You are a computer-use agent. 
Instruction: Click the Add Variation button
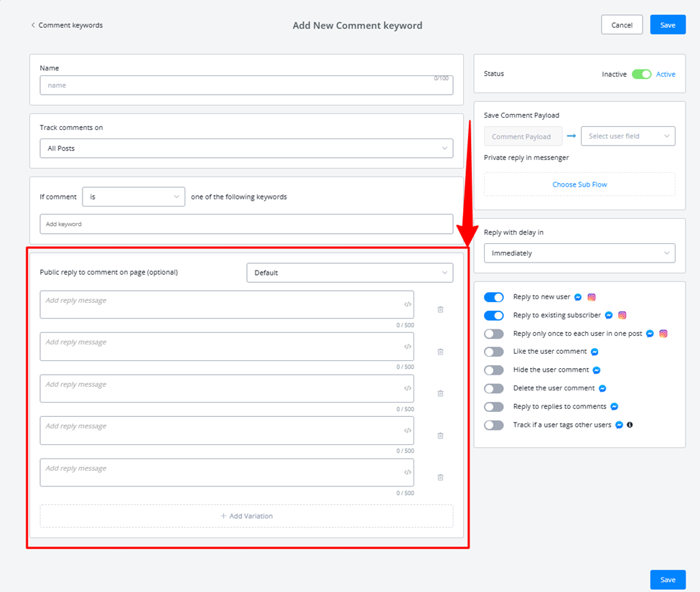pyautogui.click(x=246, y=516)
